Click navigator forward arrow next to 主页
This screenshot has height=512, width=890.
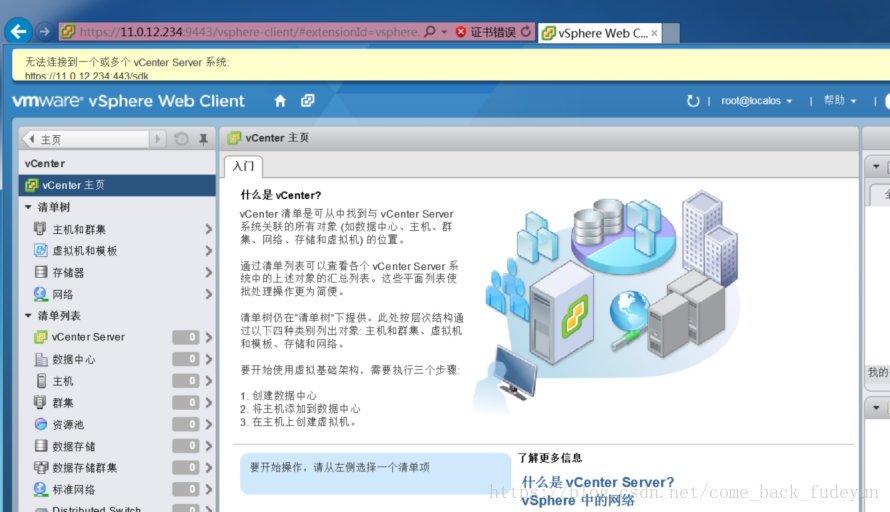pos(157,139)
